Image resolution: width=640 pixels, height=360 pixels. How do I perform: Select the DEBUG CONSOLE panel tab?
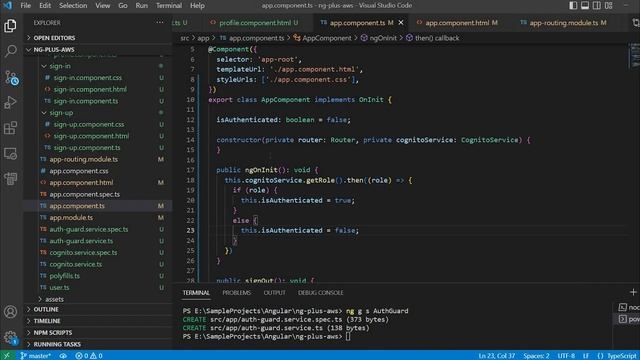tap(320, 293)
